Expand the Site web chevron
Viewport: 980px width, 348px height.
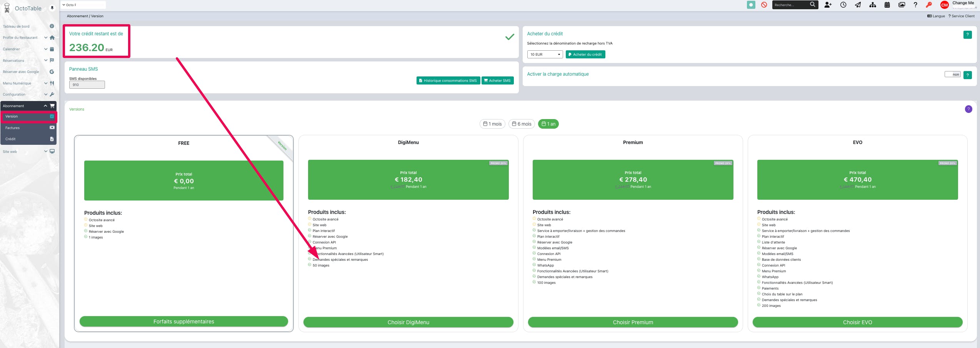pos(46,151)
